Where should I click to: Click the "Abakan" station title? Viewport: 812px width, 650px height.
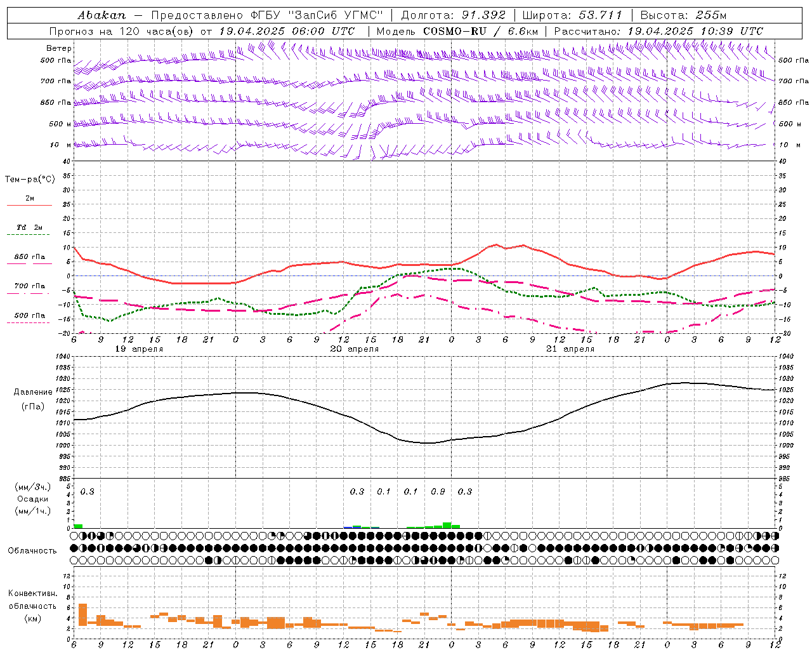[x=102, y=15]
